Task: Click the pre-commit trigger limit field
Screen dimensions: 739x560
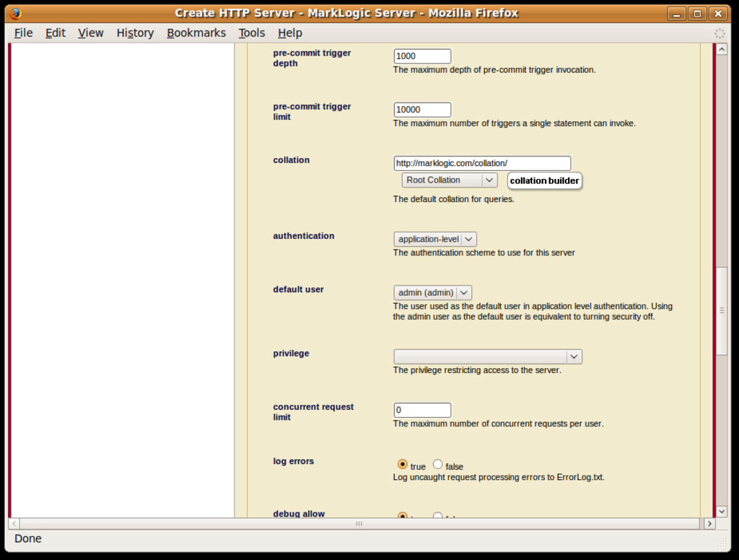Action: point(422,110)
